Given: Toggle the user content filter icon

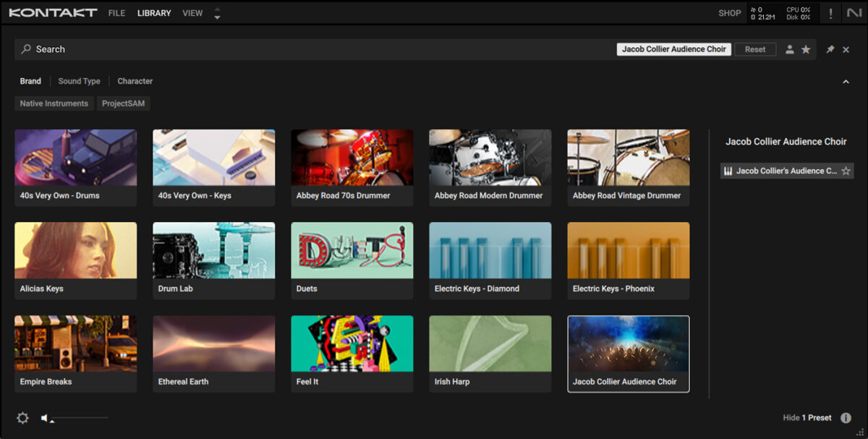Looking at the screenshot, I should coord(790,49).
